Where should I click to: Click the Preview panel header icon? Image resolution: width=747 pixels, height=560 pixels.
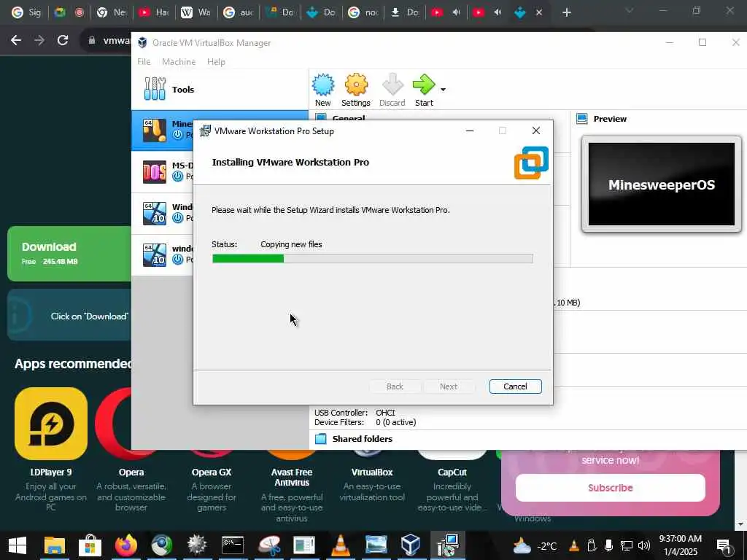click(581, 119)
